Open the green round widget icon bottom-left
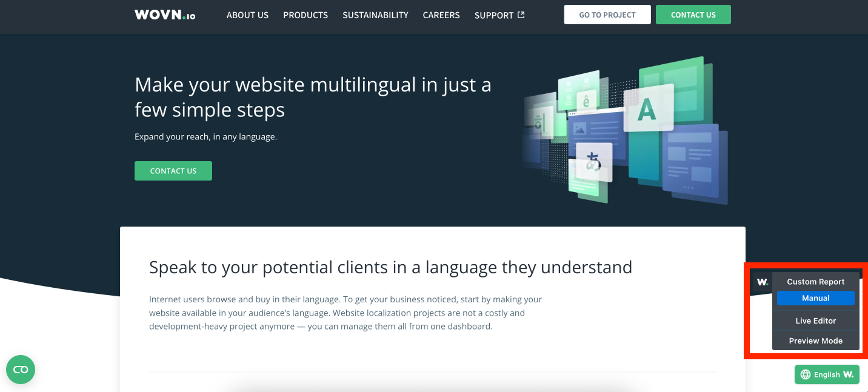The image size is (868, 392). coord(21,370)
